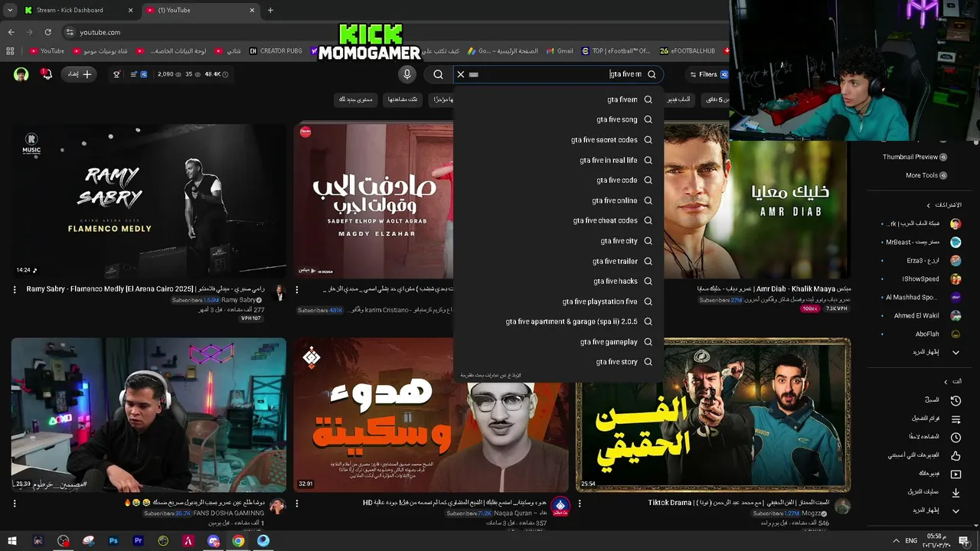980x551 pixels.
Task: Open watch History clock icon in sidebar
Action: [x=955, y=400]
